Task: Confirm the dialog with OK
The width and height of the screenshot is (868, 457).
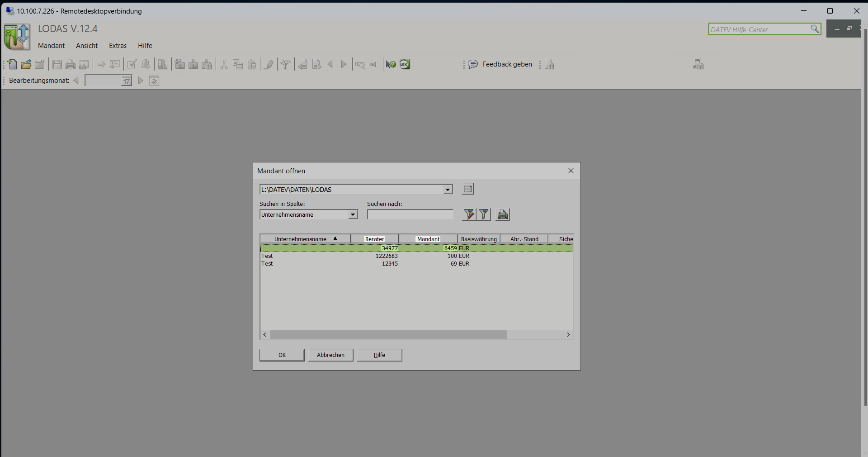Action: click(282, 355)
